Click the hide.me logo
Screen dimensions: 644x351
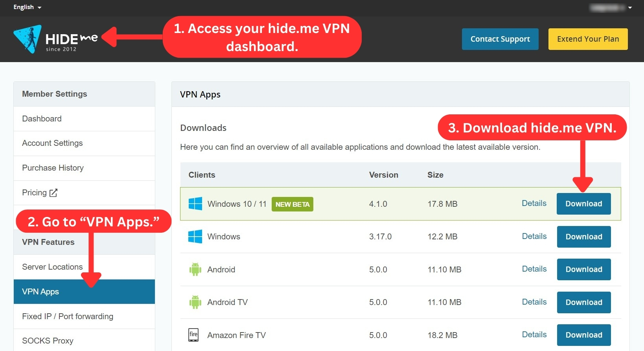(x=55, y=39)
